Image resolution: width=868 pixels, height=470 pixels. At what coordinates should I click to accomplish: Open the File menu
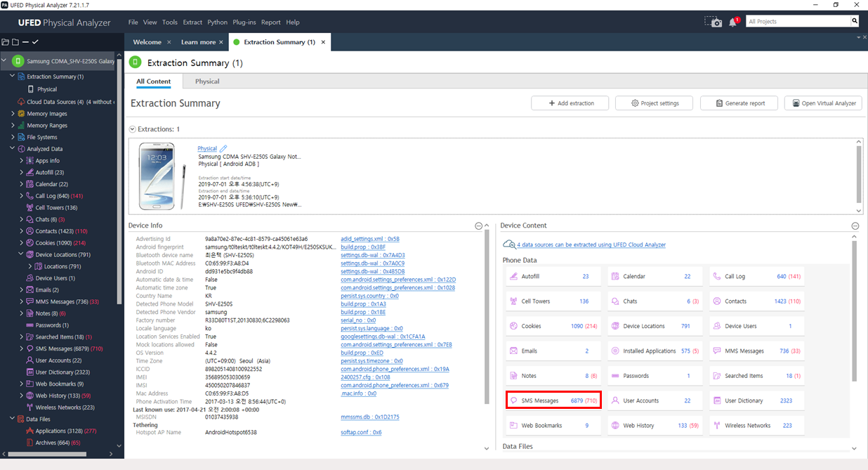click(x=133, y=22)
